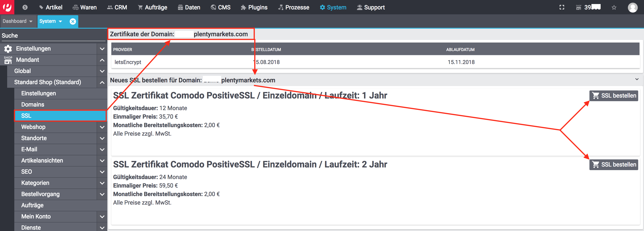Click the BESTELLDATUM column header
The image size is (644, 231).
266,49
